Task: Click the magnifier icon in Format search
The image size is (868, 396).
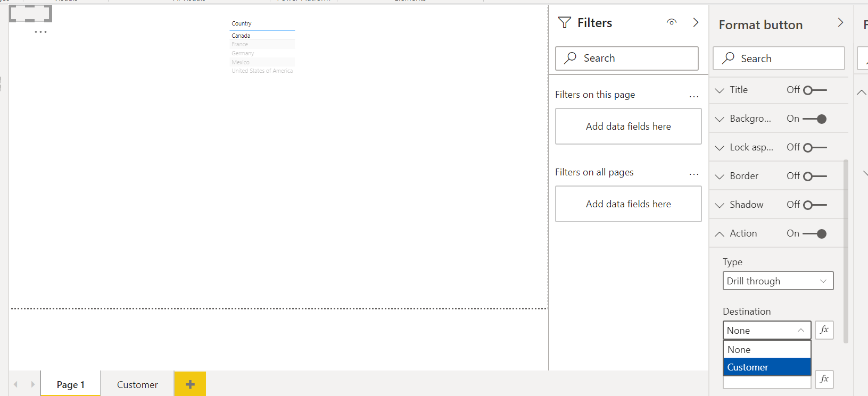Action: click(728, 58)
